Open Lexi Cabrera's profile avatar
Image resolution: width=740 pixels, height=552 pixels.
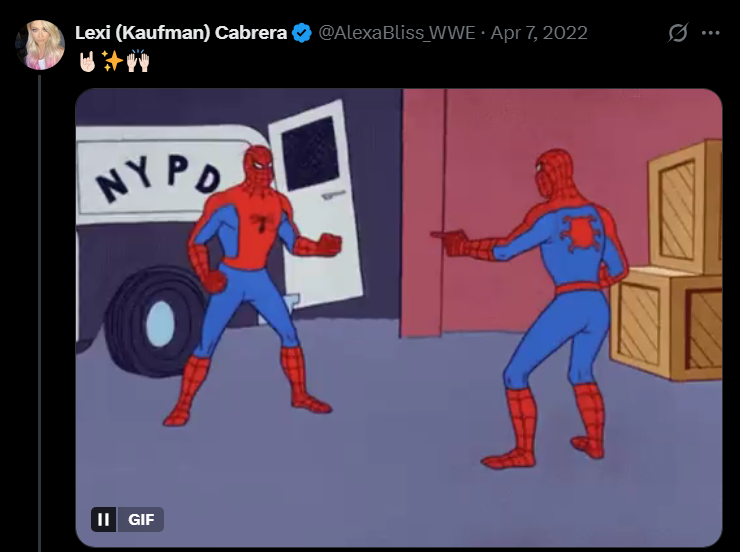click(40, 45)
